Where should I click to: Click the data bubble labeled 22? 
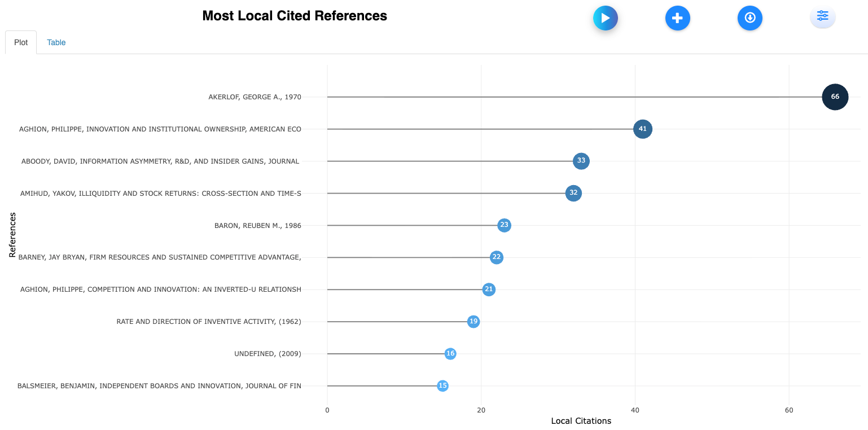[496, 257]
